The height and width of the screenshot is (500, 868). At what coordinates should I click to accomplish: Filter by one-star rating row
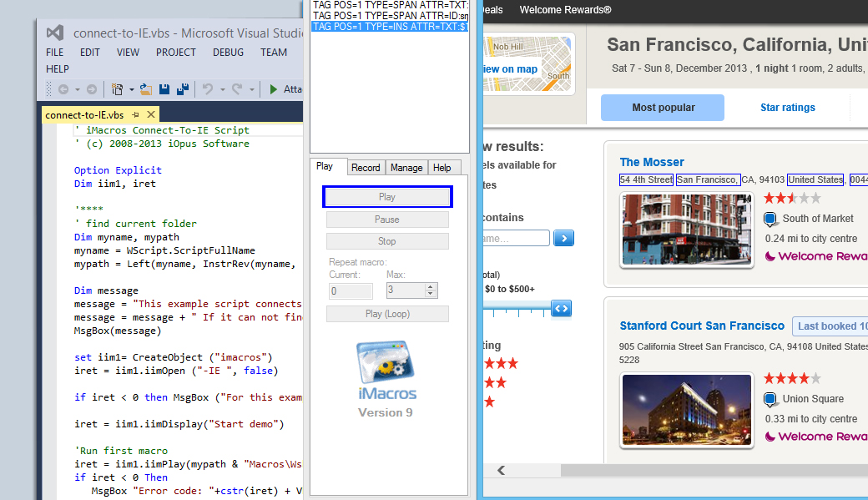click(489, 402)
